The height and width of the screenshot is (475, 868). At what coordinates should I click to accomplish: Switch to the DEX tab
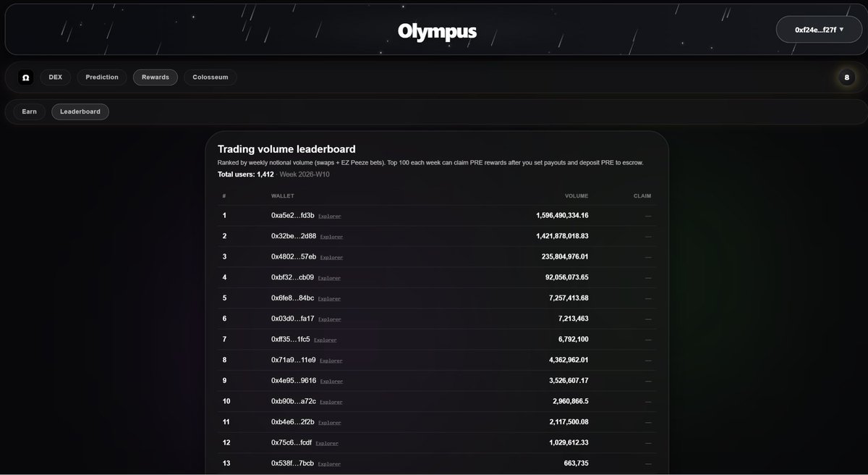(56, 77)
